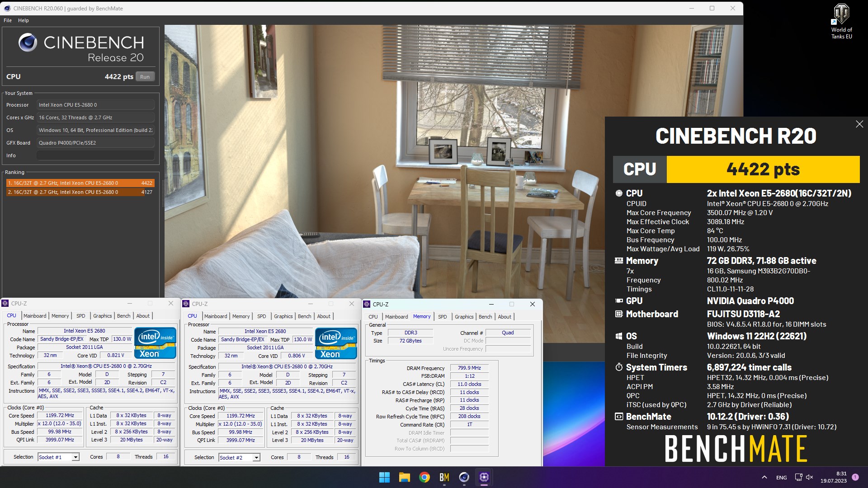Image resolution: width=868 pixels, height=488 pixels.
Task: Switch to CPU-Z taskbar icon
Action: coord(484,477)
